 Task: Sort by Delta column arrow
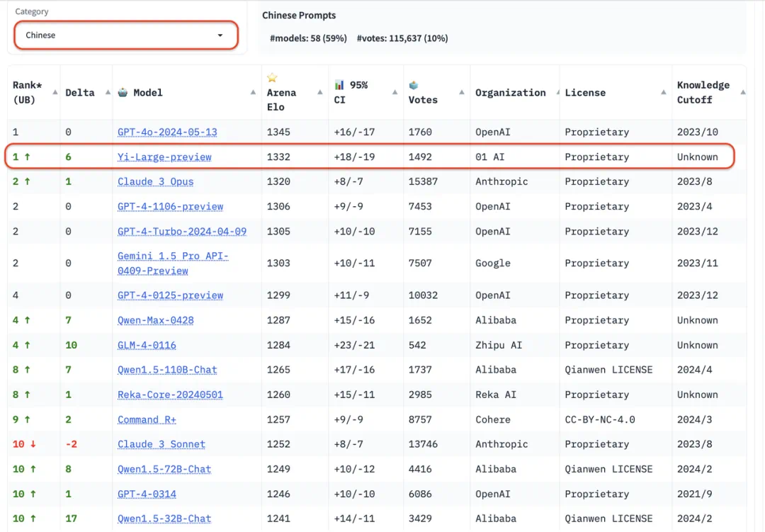[107, 93]
